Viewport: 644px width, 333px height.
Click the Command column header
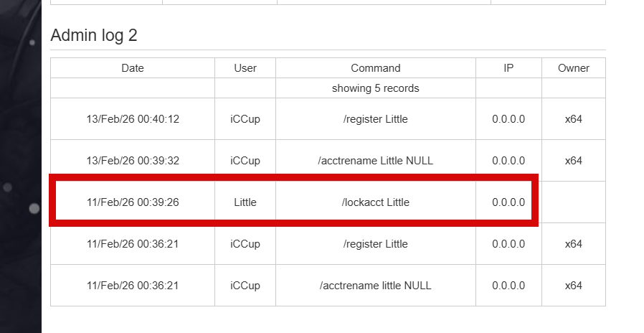(376, 68)
